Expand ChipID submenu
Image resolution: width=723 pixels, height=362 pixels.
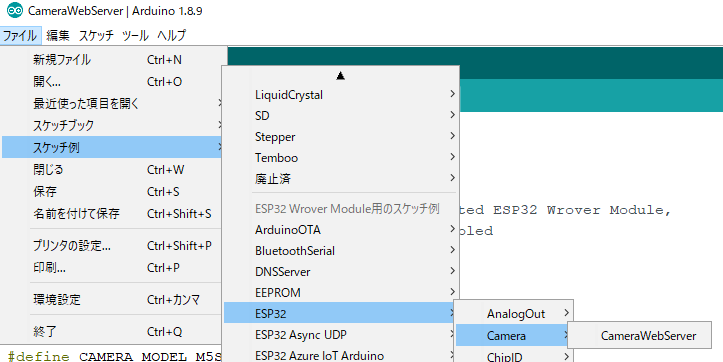coord(514,356)
